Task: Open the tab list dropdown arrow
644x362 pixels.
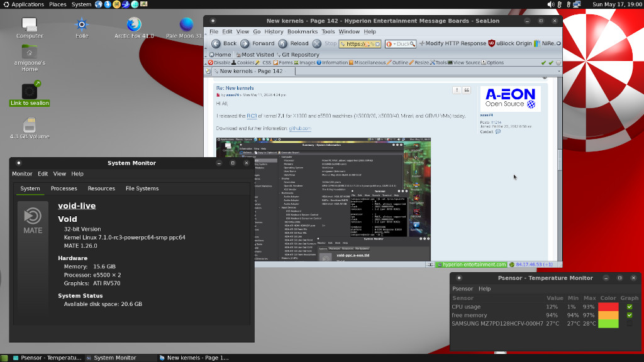Action: coord(558,72)
